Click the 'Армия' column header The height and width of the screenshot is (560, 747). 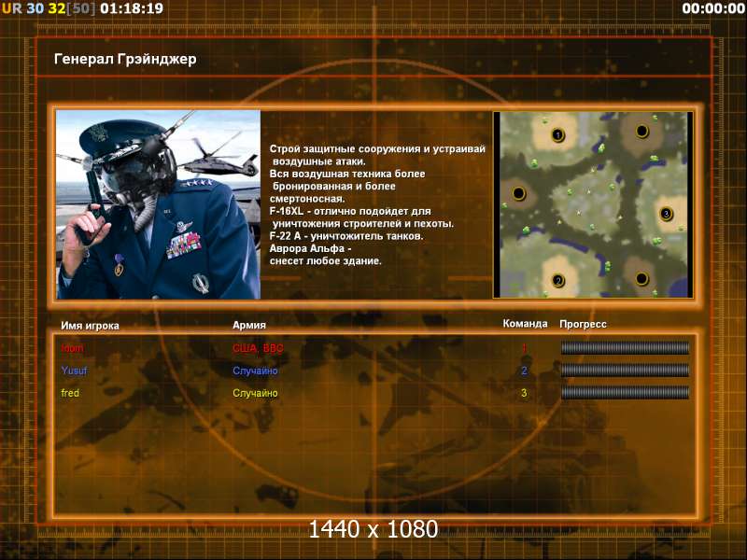[249, 325]
